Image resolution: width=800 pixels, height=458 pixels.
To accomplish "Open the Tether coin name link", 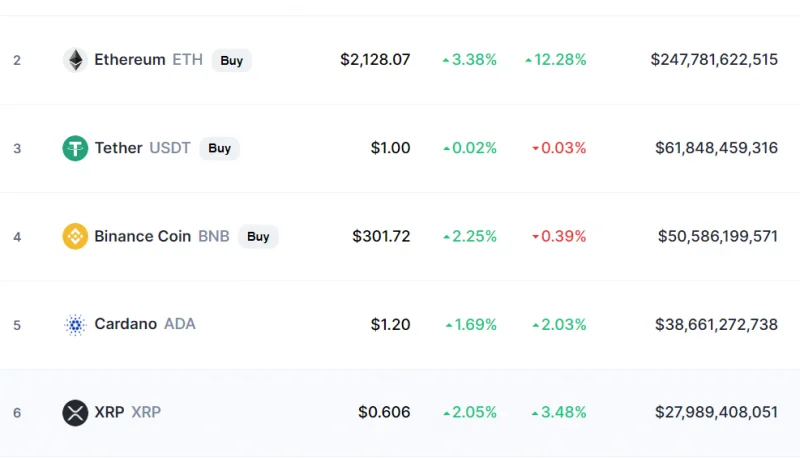I will point(118,148).
